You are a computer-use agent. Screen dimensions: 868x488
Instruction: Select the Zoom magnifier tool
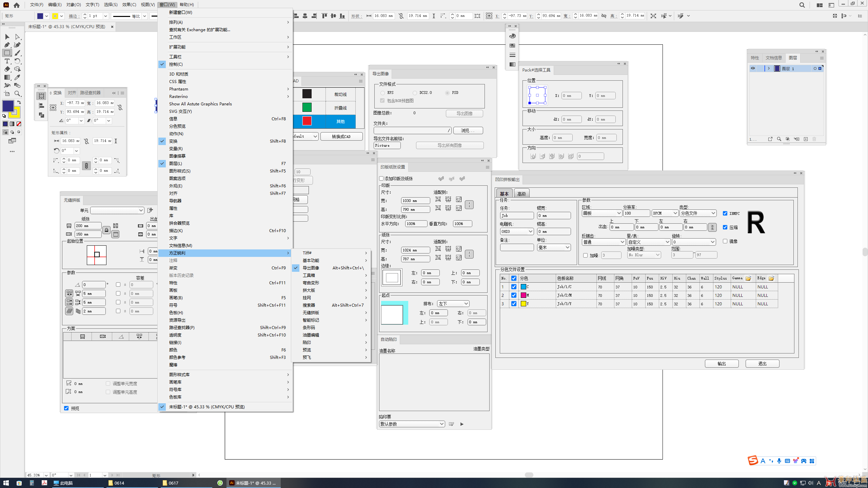coord(17,94)
